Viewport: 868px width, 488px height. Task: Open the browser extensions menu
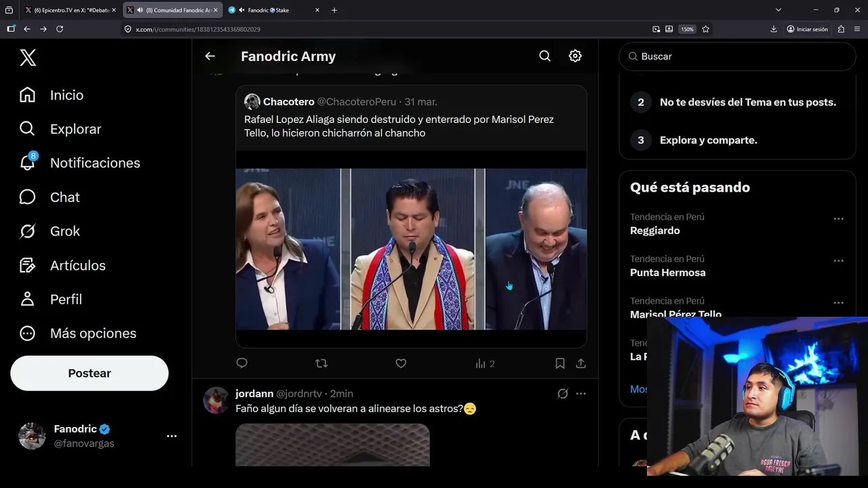click(841, 29)
